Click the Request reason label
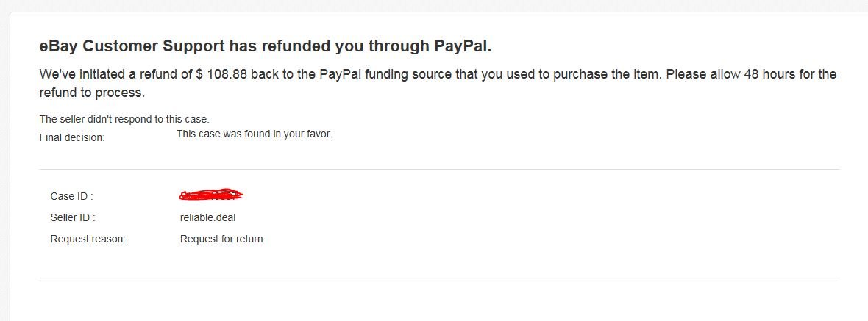Screen dimensions: 868x321 [x=89, y=239]
